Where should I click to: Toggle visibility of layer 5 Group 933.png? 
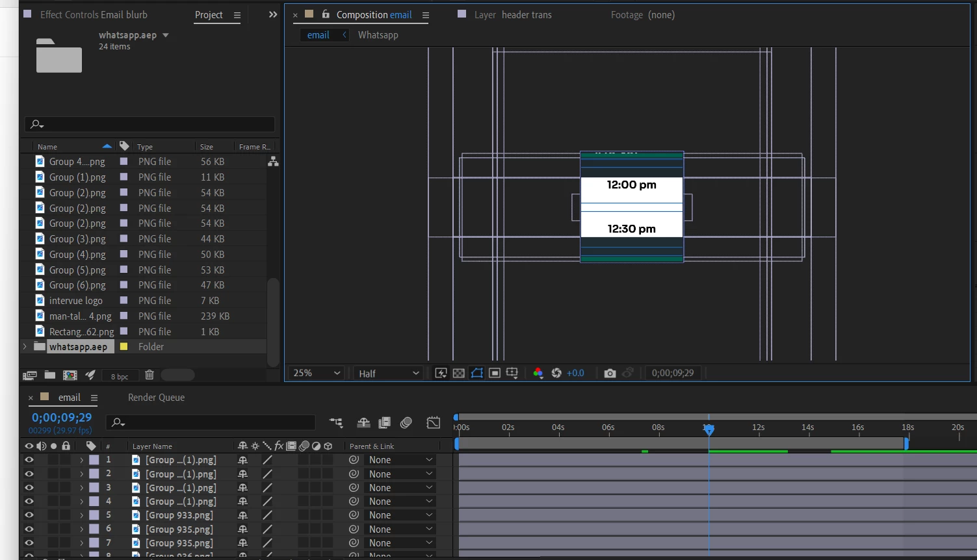pyautogui.click(x=29, y=515)
